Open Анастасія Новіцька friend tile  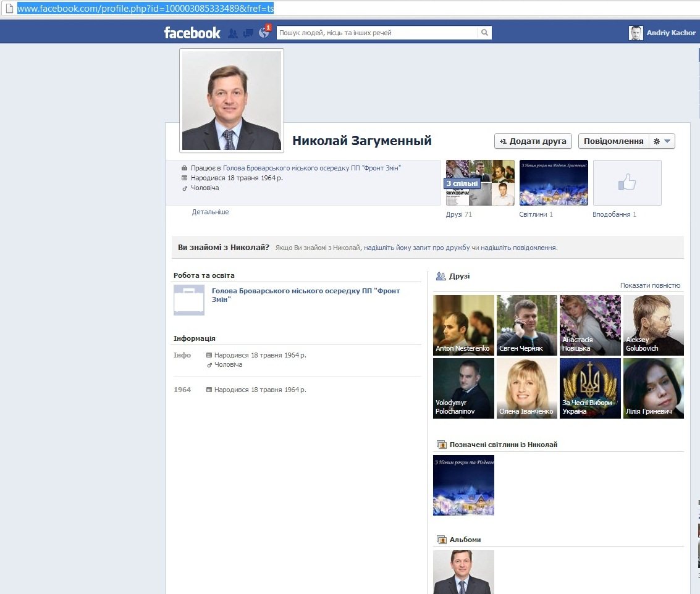[x=590, y=325]
